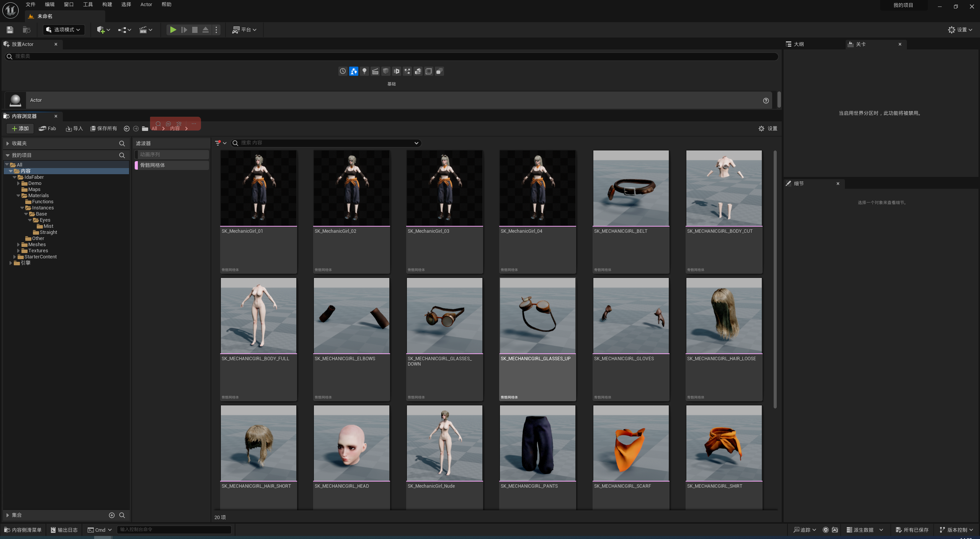The height and width of the screenshot is (539, 980).
Task: Click the browse content folder icon
Action: (26, 29)
